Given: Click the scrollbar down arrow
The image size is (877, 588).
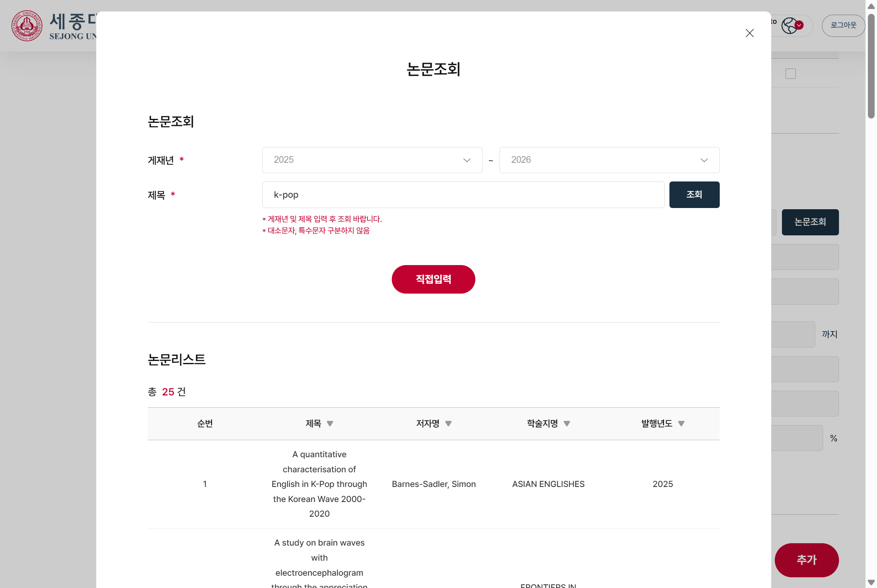Looking at the screenshot, I should 871,582.
